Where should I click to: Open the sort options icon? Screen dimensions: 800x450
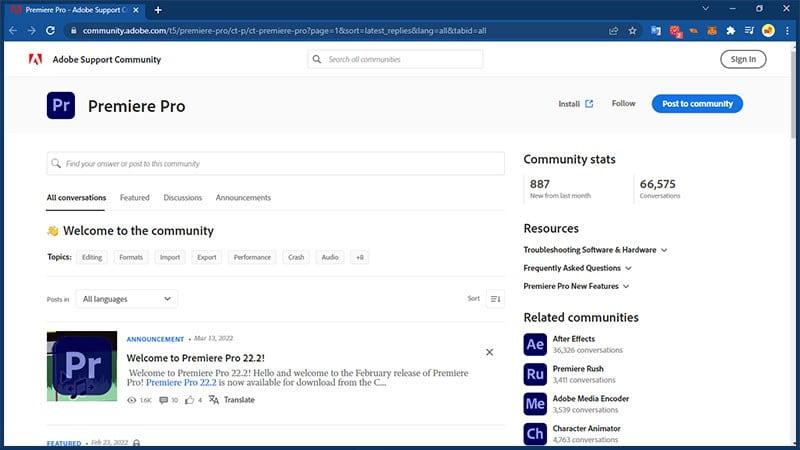495,298
